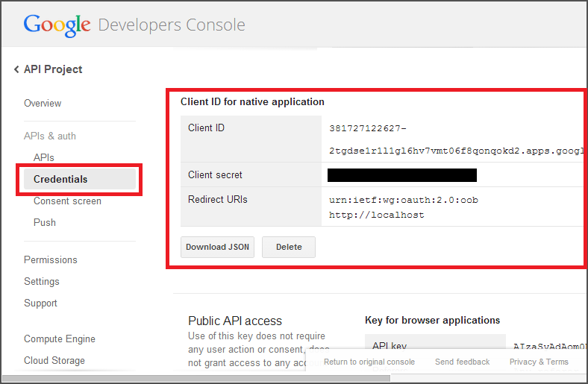
Task: Click the Key for browser applications heading
Action: pos(432,321)
